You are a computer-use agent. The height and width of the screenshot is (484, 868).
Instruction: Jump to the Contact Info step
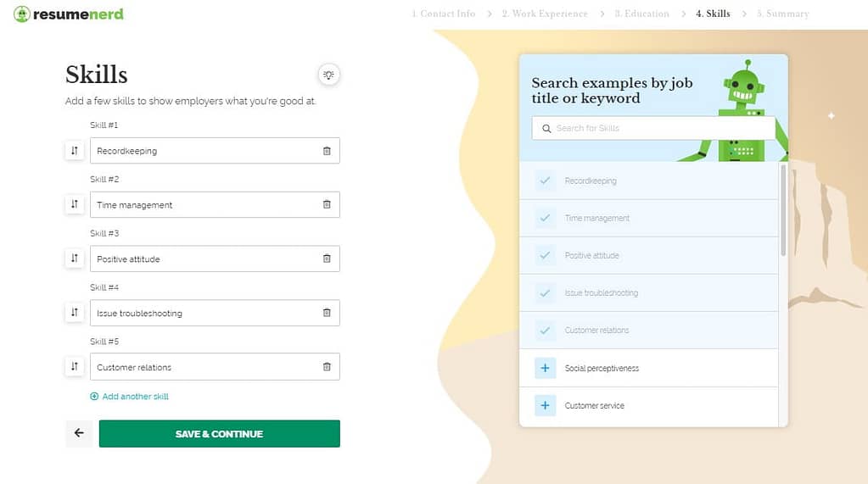tap(443, 14)
